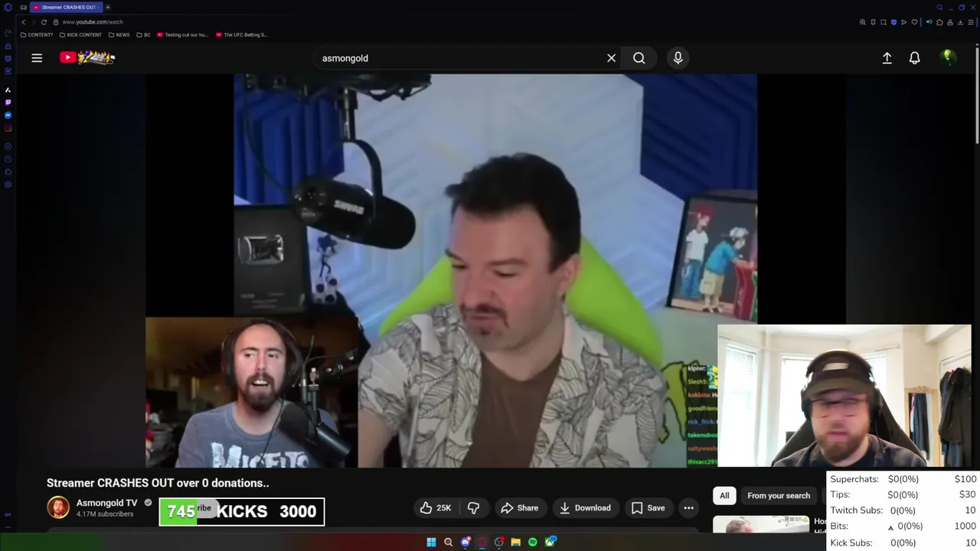Open the YouTube hamburger guide menu
Screen dimensions: 980x551
click(x=37, y=57)
